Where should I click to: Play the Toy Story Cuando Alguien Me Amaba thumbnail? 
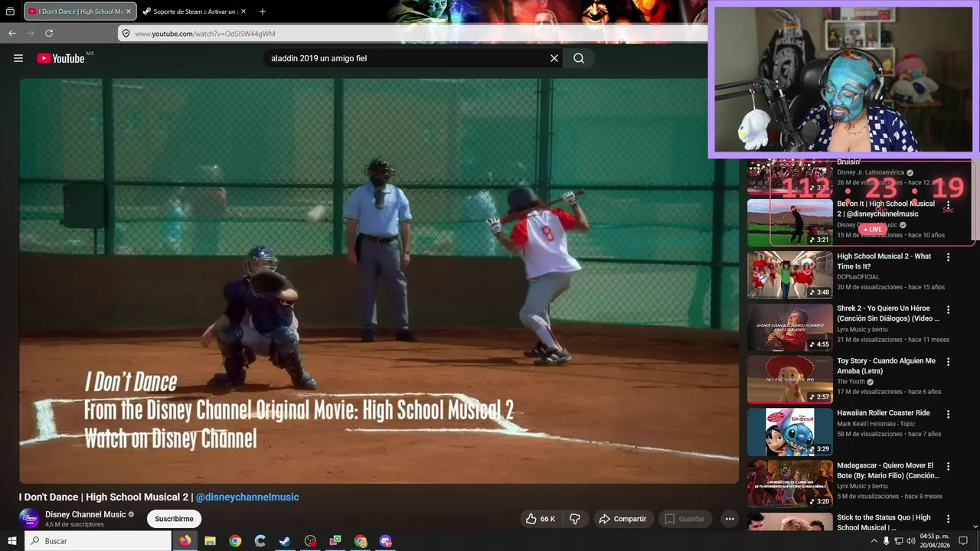[x=790, y=379]
